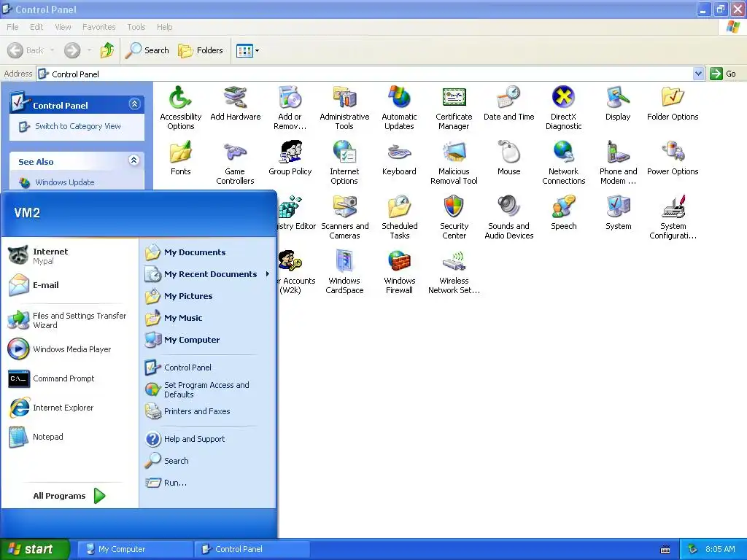Click the taskbar clock showing 8:05 AM
Viewport: 747px width, 560px height.
coord(720,549)
